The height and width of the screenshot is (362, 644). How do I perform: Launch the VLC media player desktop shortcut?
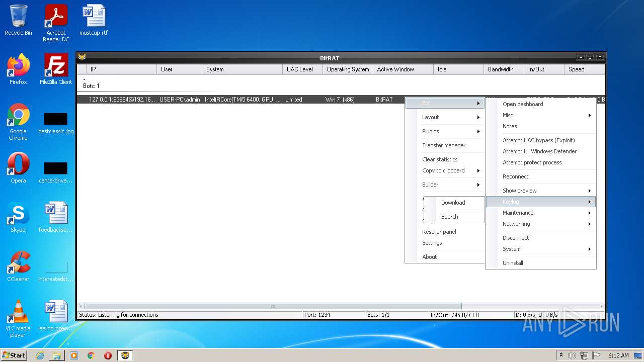click(x=18, y=319)
